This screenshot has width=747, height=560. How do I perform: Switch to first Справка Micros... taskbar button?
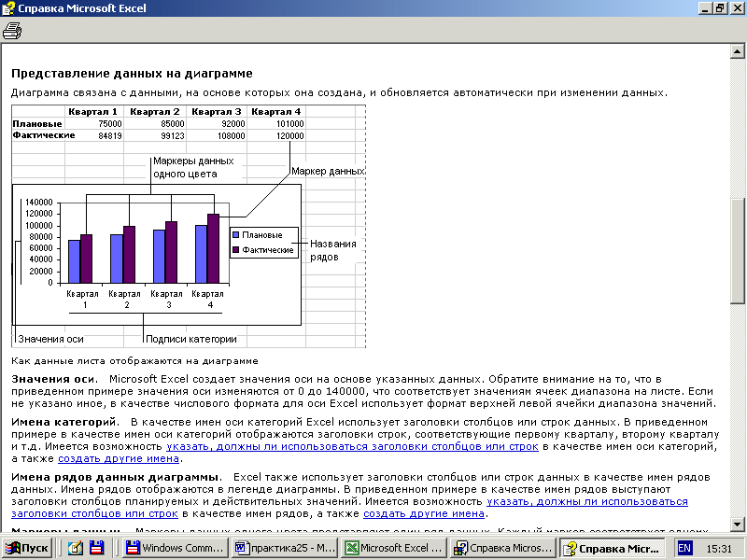pos(504,548)
